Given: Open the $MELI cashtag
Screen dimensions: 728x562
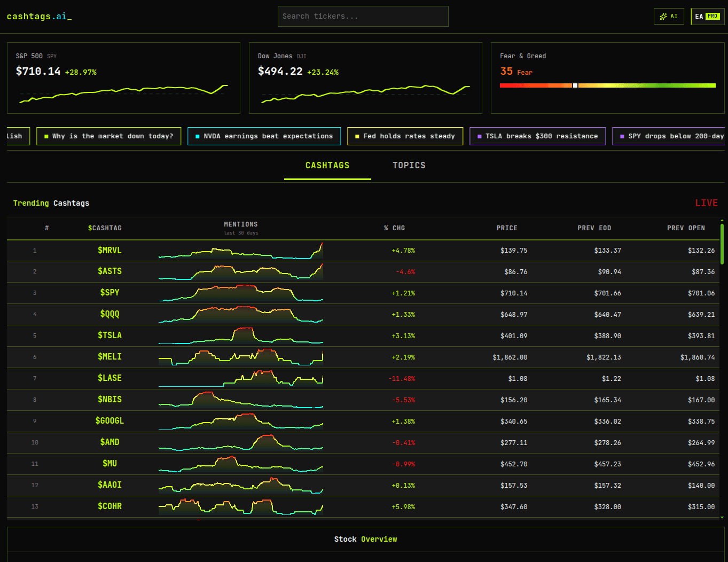Looking at the screenshot, I should point(109,357).
